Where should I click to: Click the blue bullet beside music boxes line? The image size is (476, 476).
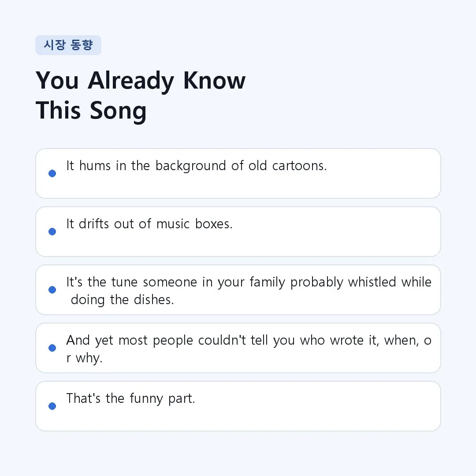52,232
